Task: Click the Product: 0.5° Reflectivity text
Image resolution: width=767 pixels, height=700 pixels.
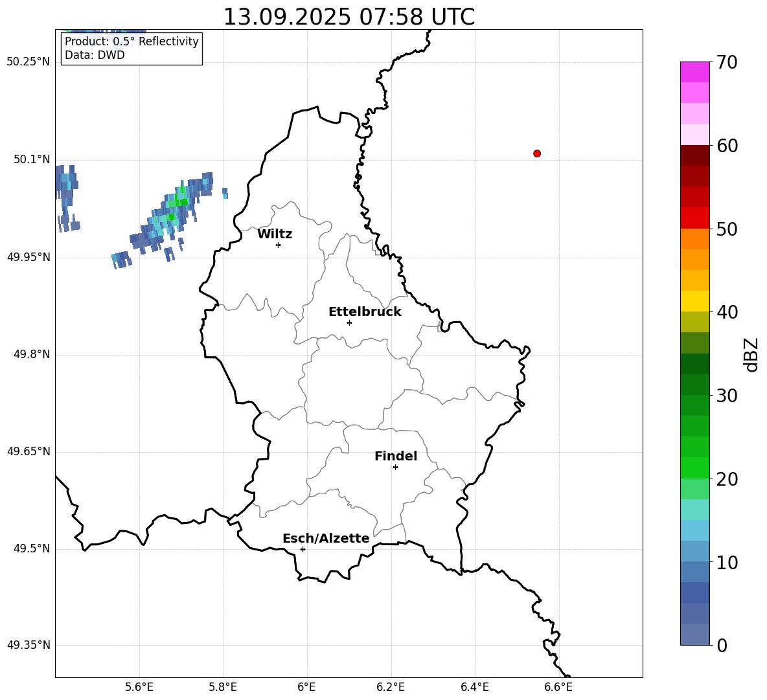Action: [x=132, y=41]
